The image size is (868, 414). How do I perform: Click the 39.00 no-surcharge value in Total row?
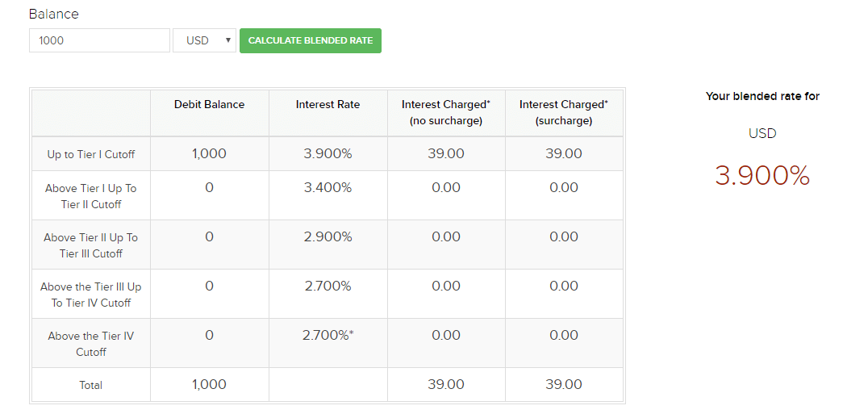tap(446, 385)
